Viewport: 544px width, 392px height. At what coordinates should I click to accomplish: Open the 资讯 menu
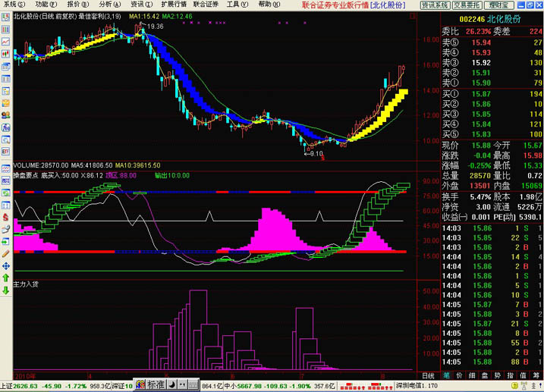pos(142,5)
